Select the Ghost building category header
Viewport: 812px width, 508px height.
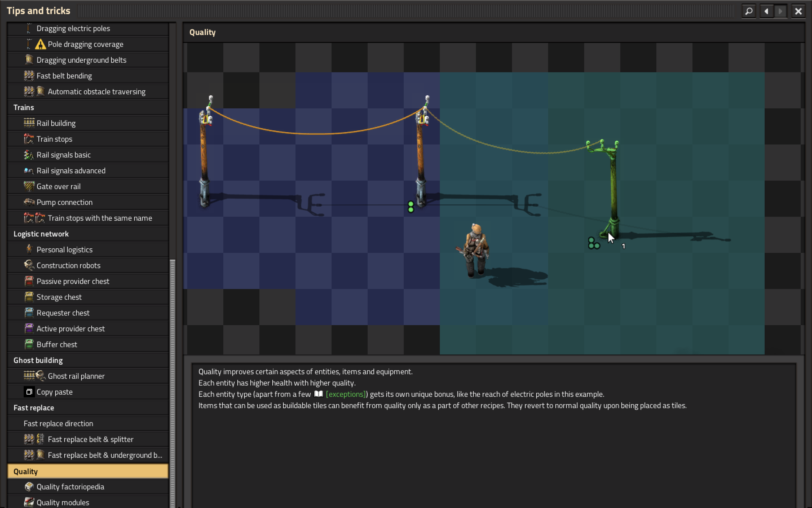point(88,360)
